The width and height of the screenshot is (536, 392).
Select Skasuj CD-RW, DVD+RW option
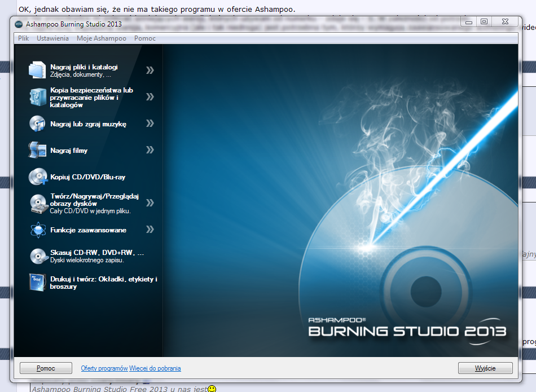[x=97, y=256]
